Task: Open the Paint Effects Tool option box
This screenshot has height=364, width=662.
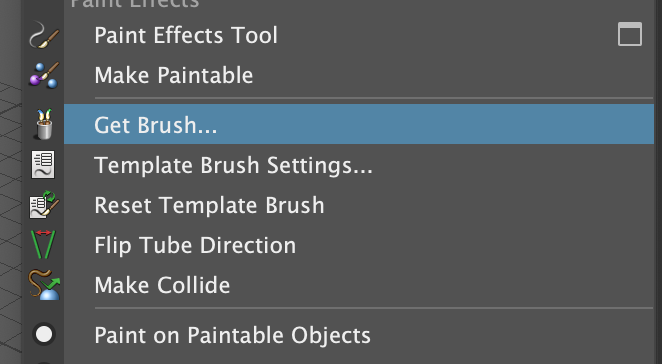Action: 629,34
